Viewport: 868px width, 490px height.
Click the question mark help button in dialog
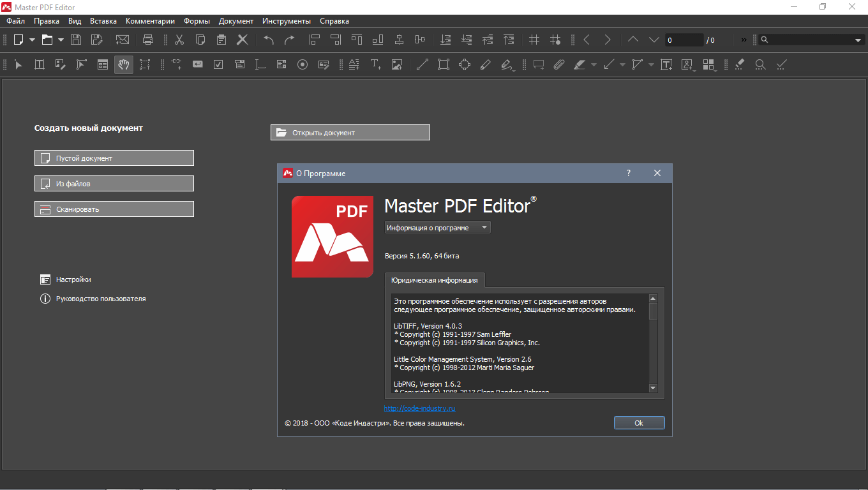(628, 173)
